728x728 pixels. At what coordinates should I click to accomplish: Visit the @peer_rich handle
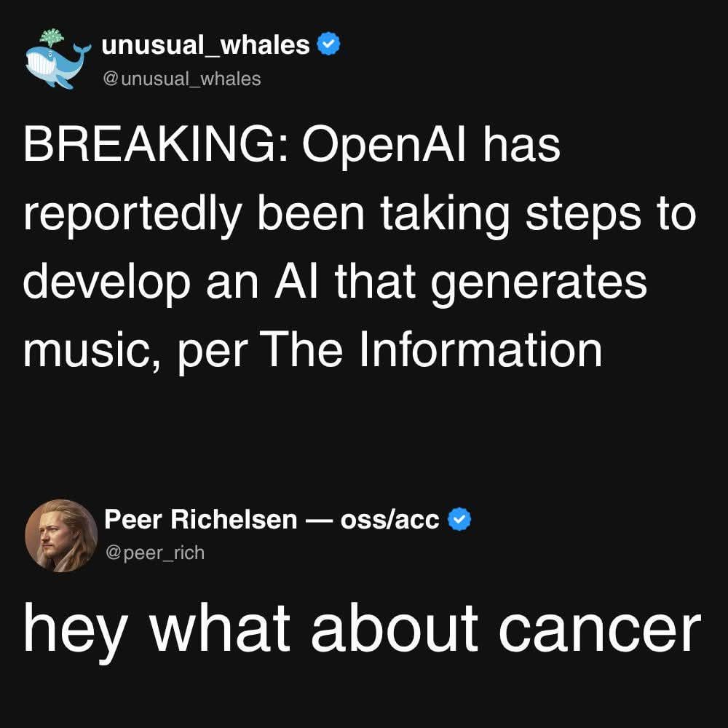coord(154,553)
